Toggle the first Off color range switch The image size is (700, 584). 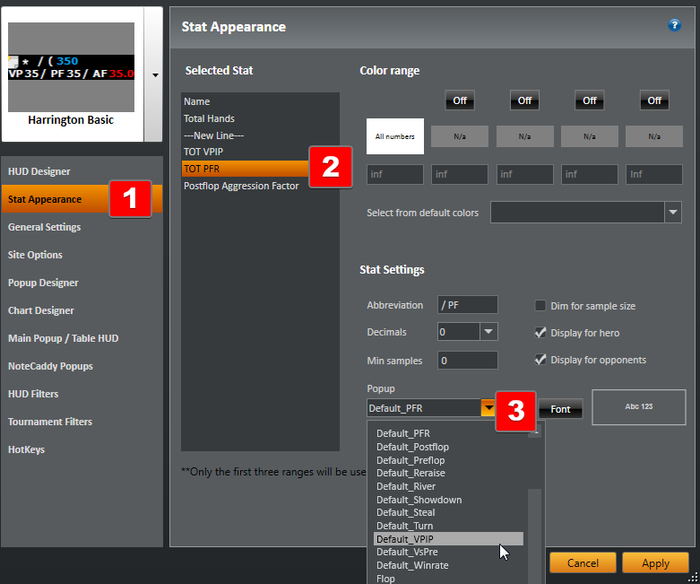[x=460, y=100]
